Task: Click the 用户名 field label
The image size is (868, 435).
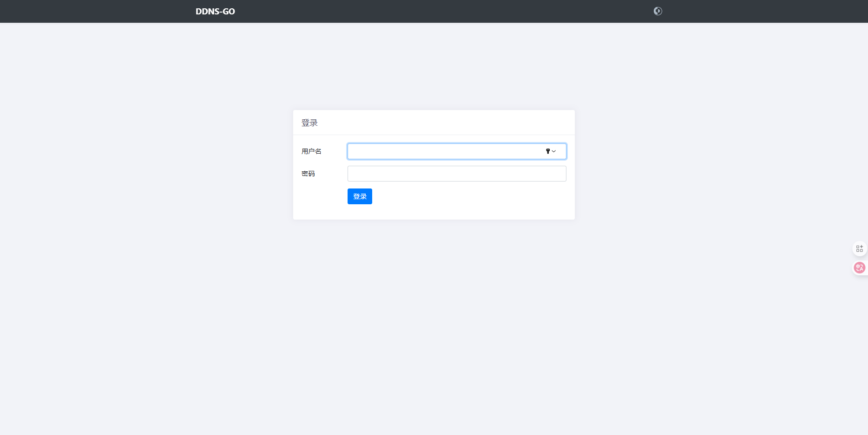Action: click(311, 151)
